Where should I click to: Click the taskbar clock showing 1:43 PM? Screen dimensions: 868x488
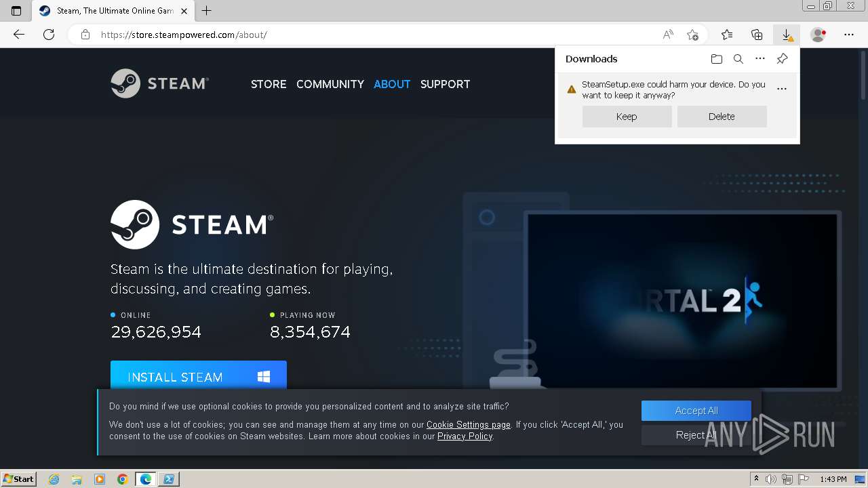coord(833,479)
